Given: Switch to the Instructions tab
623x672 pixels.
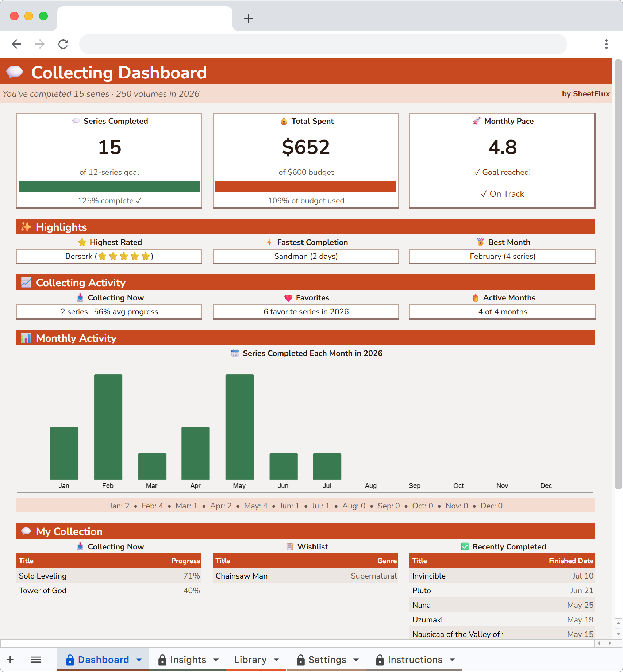Looking at the screenshot, I should point(415,659).
